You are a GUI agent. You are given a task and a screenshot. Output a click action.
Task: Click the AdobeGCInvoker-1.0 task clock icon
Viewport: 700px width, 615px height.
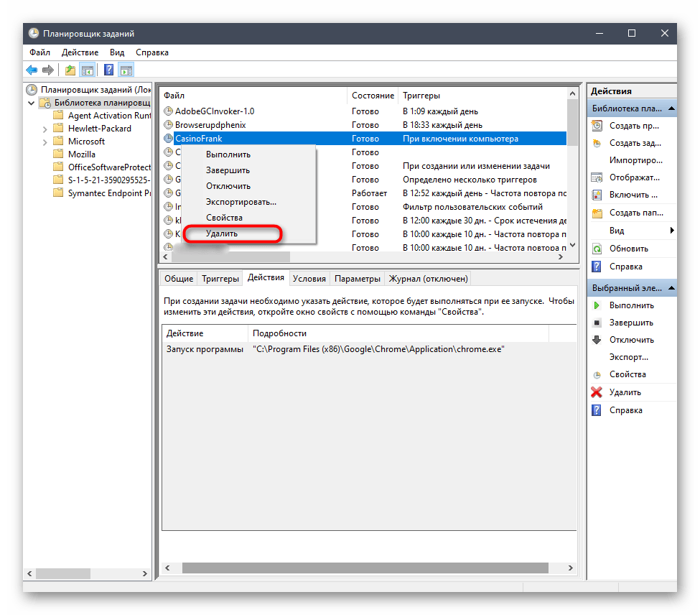coord(168,111)
